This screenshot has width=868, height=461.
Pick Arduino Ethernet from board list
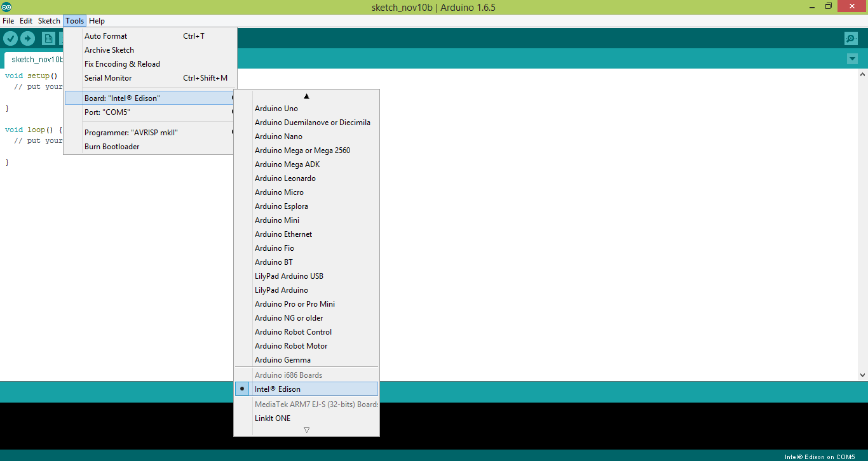tap(306, 234)
